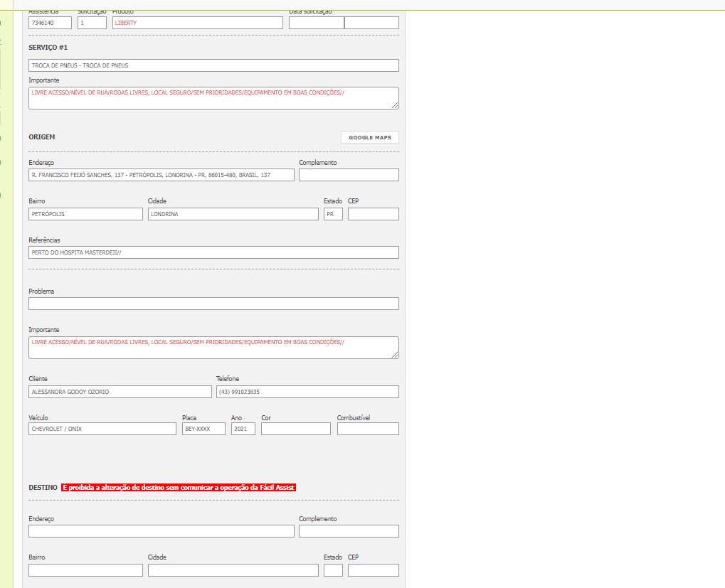Click the Destino Bairro field
The image size is (725, 588).
85,570
